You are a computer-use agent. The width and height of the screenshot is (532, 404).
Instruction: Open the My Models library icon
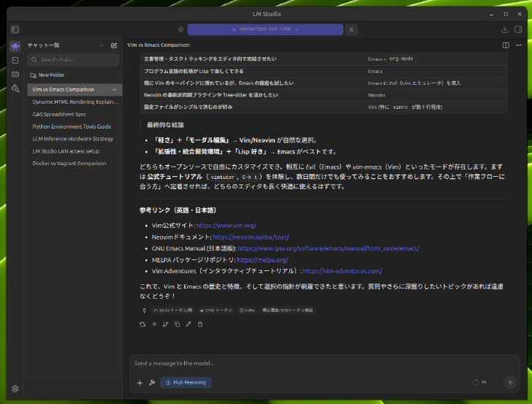15,75
